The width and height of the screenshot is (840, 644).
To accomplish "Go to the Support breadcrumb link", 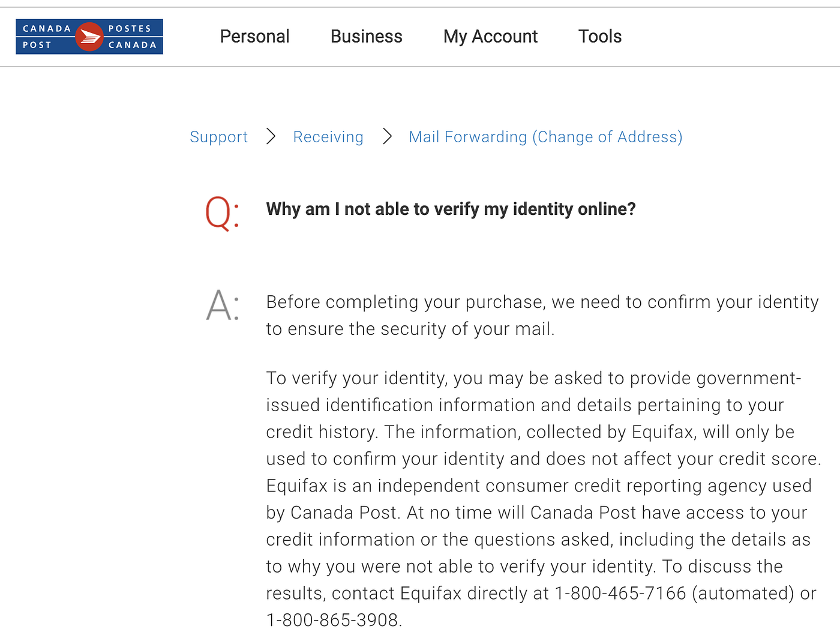I will [218, 137].
